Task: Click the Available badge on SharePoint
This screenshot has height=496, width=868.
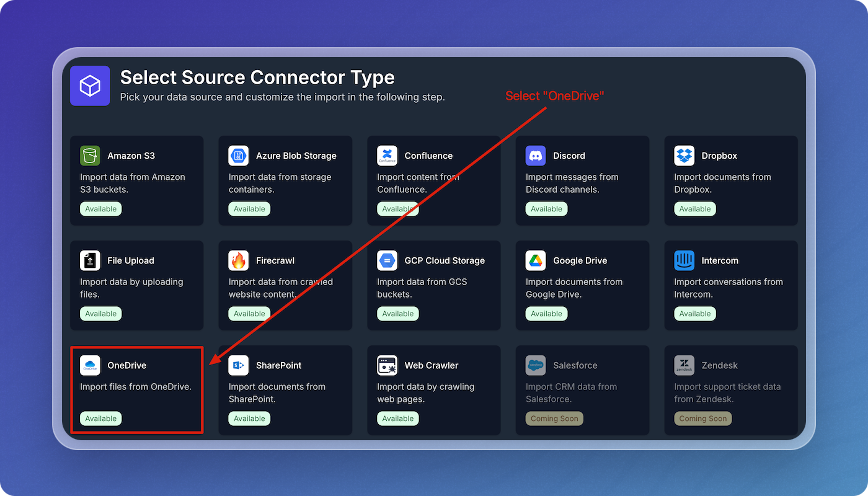Action: [249, 418]
